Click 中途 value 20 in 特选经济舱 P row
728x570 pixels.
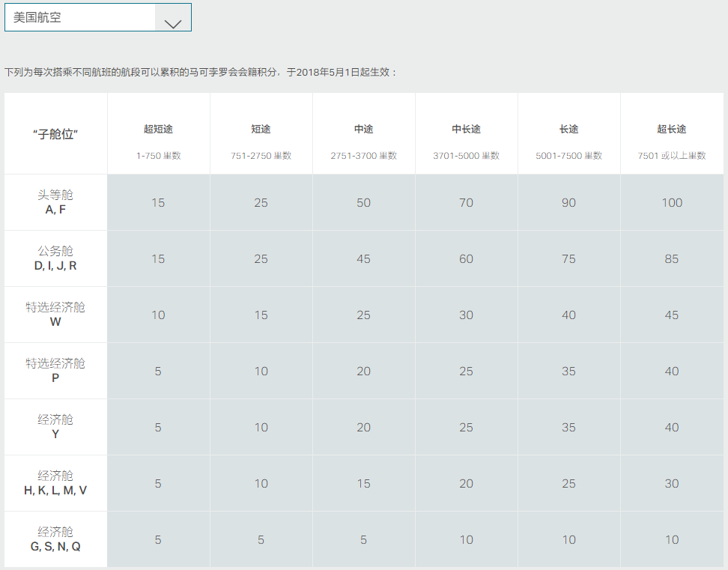[x=363, y=372]
